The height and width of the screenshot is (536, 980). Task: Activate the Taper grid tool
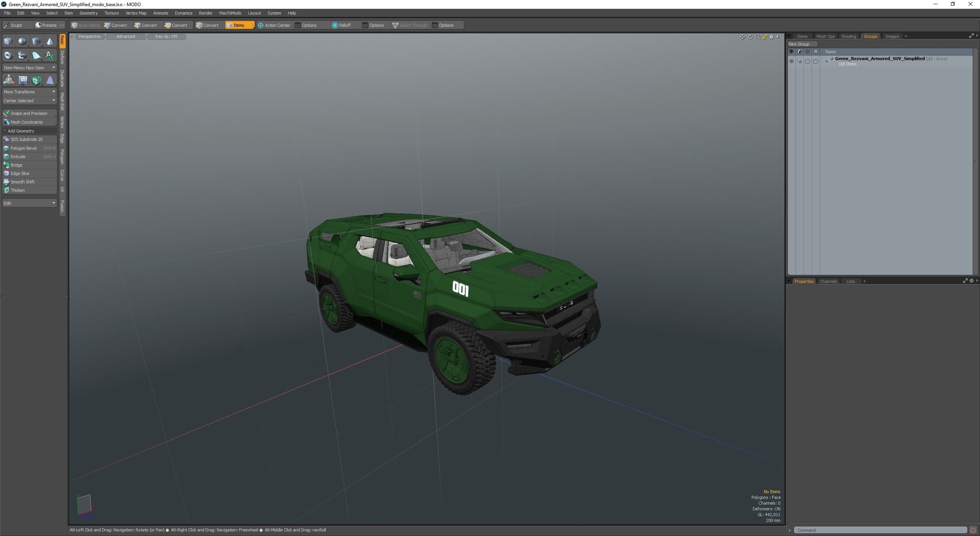(x=50, y=80)
